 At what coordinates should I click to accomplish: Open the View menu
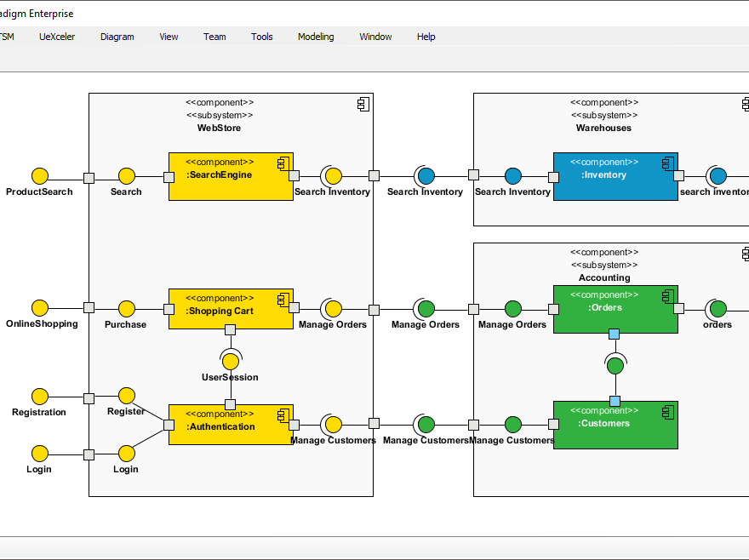(169, 37)
